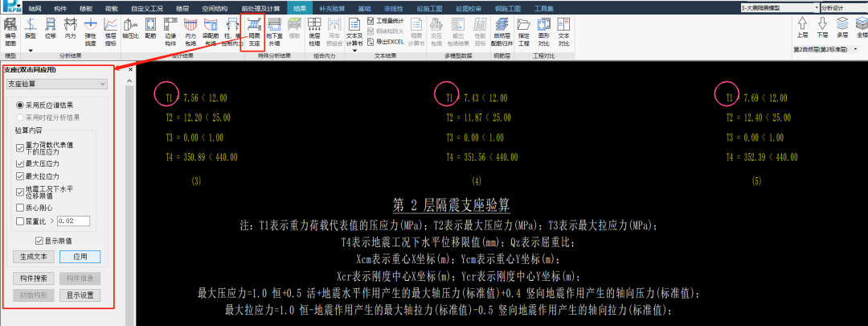The height and width of the screenshot is (326, 868).
Task: Click the 屈重比 value field 0.02
Action: [73, 221]
